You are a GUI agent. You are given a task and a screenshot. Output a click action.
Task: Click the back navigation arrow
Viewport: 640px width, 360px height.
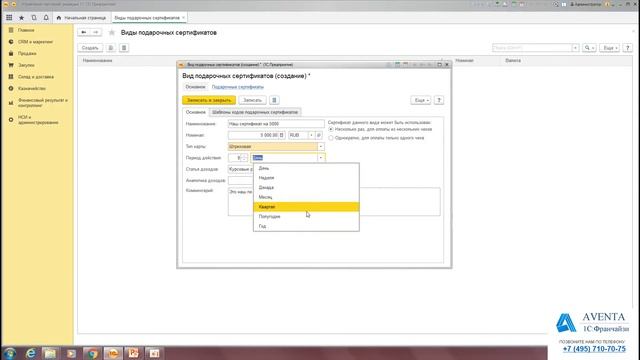click(x=84, y=32)
